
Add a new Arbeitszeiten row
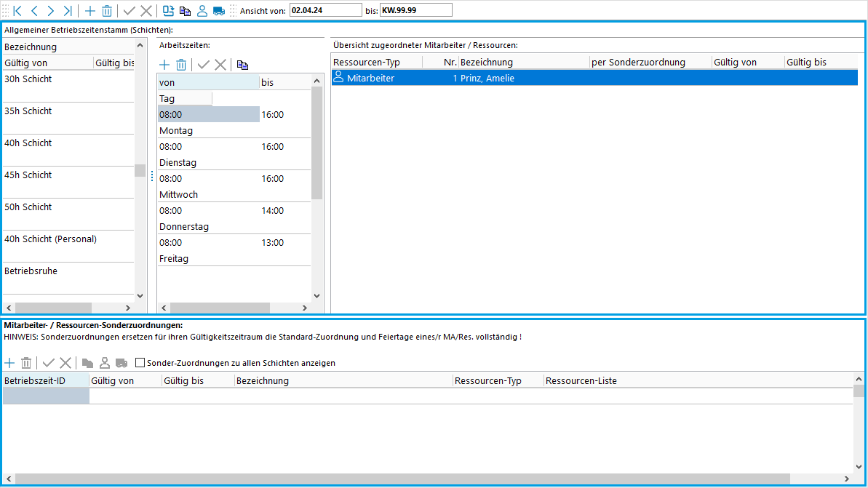pos(164,65)
